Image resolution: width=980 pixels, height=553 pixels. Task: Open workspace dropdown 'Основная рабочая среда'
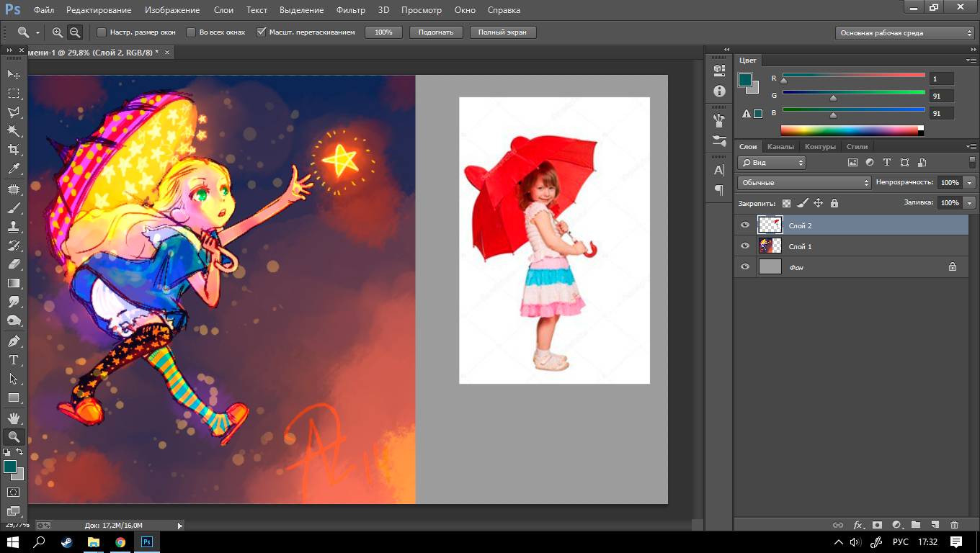click(905, 32)
